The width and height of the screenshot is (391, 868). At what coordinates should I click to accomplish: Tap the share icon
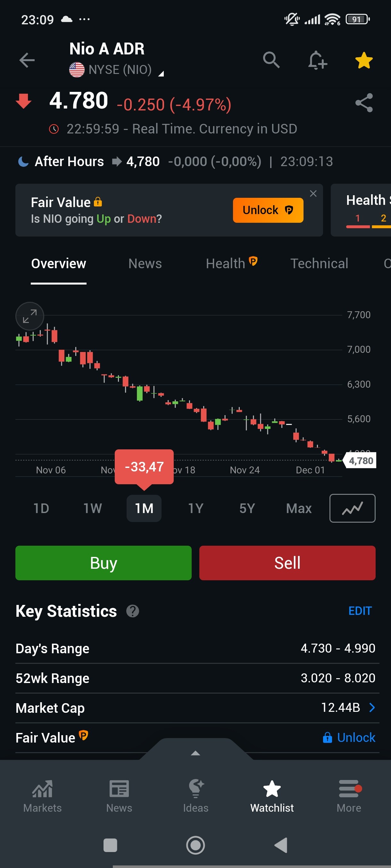coord(364,103)
